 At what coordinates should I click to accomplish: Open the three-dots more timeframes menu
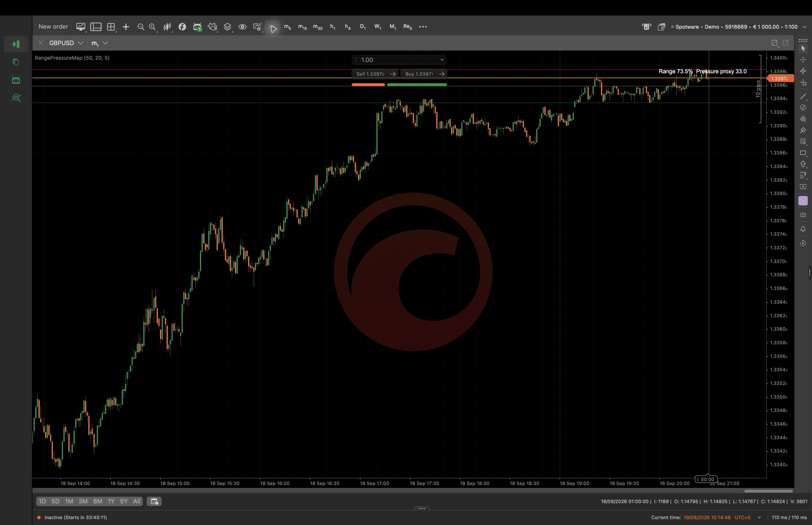[x=423, y=27]
